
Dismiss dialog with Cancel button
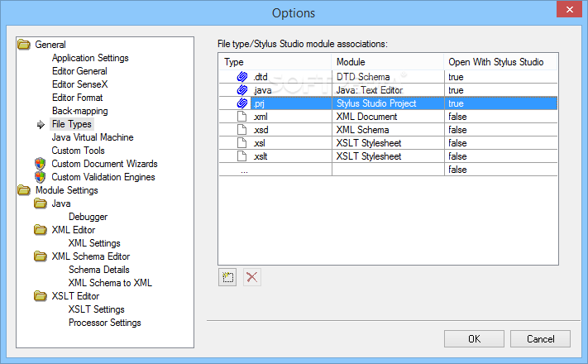coord(540,339)
